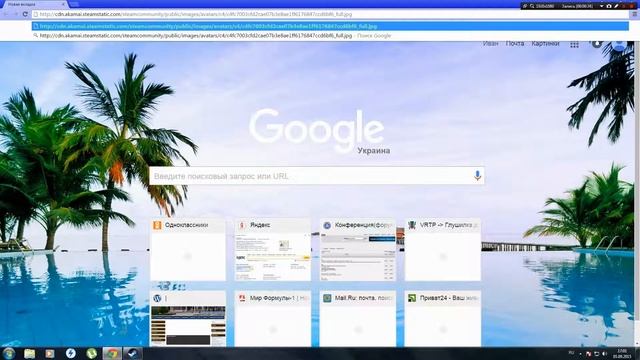
Task: Go forward using the browser arrow
Action: (16, 14)
